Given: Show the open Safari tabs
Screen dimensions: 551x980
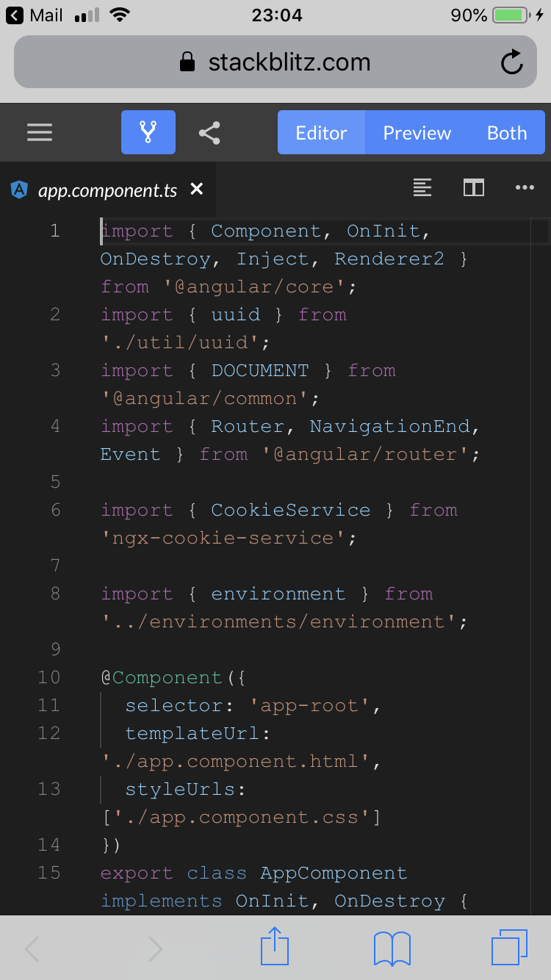Looking at the screenshot, I should (508, 948).
